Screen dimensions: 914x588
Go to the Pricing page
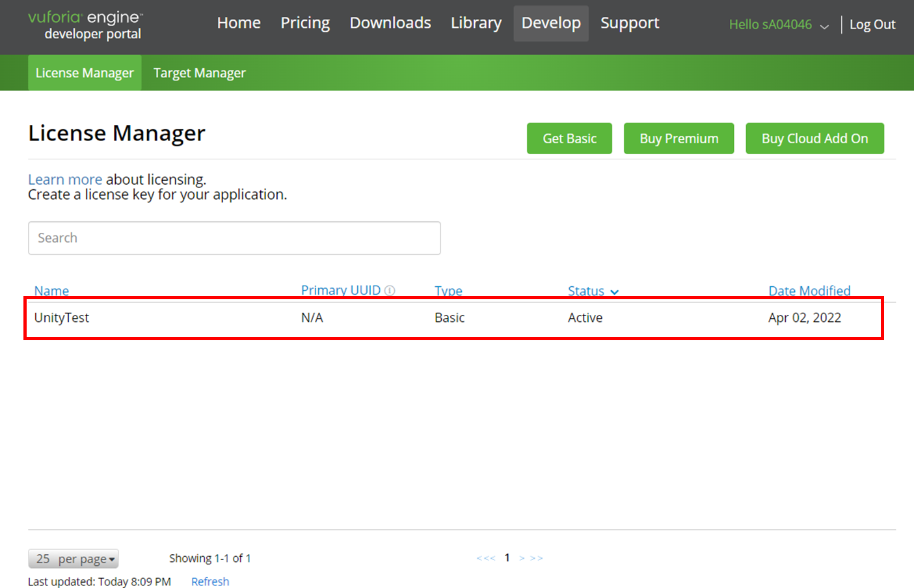point(305,23)
